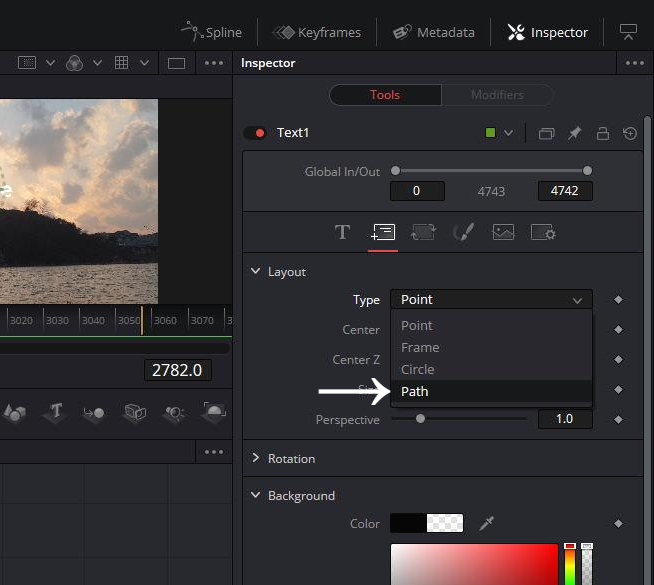Select Path from the Type list
This screenshot has height=585, width=654.
coord(491,392)
